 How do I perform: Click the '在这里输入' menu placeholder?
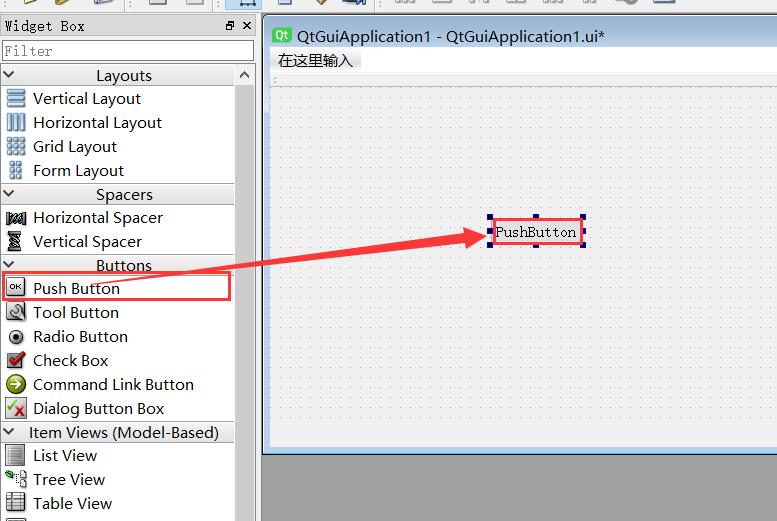(316, 60)
